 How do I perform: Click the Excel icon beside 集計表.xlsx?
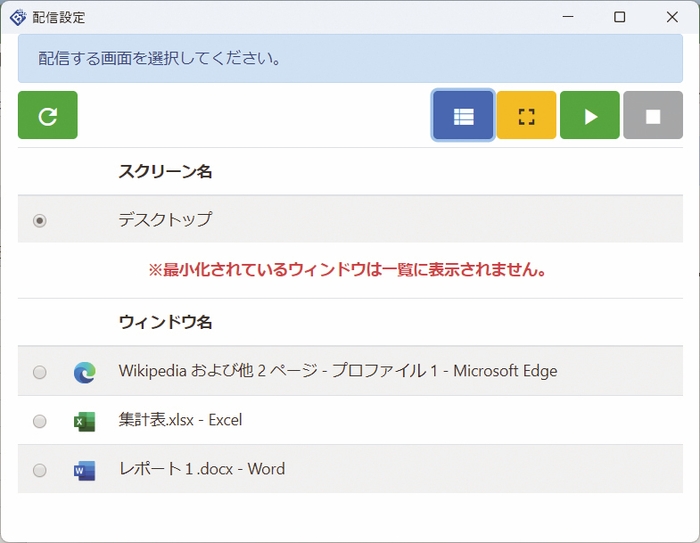84,421
